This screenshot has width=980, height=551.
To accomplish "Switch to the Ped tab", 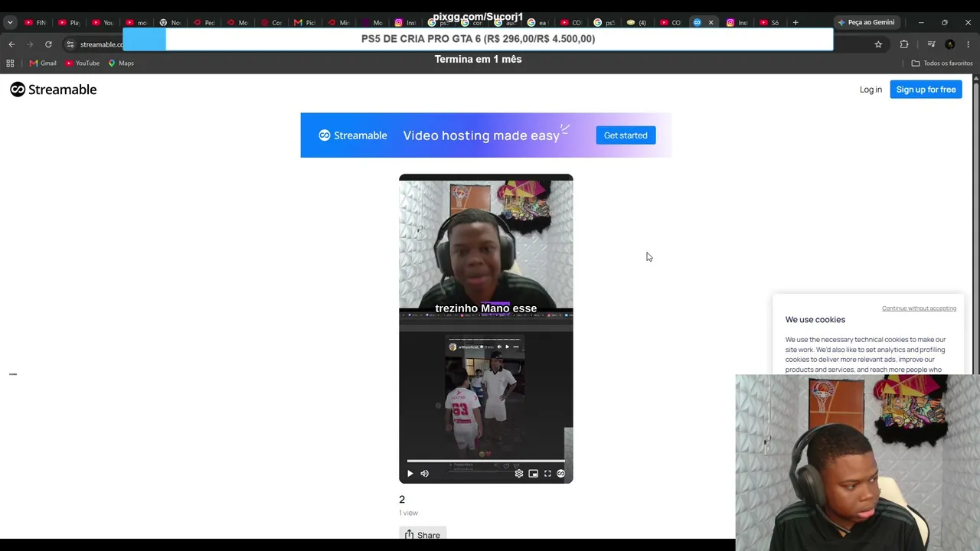I will coord(204,22).
